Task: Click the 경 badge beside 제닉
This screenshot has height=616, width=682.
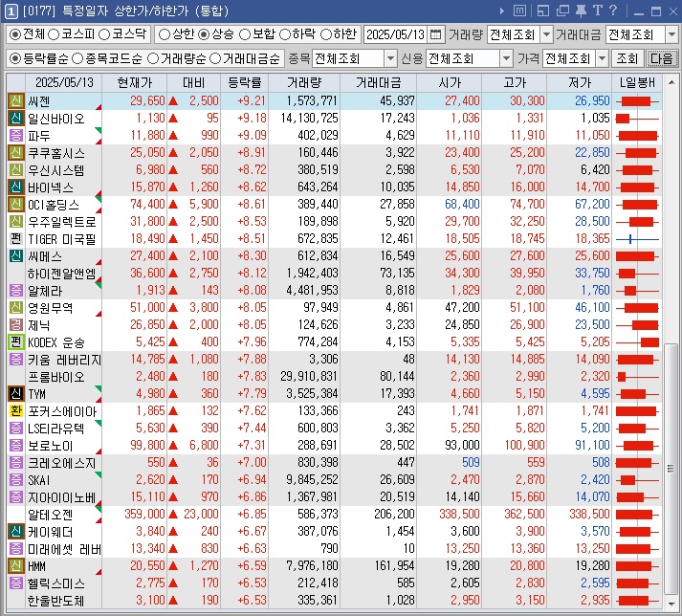Action: tap(15, 325)
